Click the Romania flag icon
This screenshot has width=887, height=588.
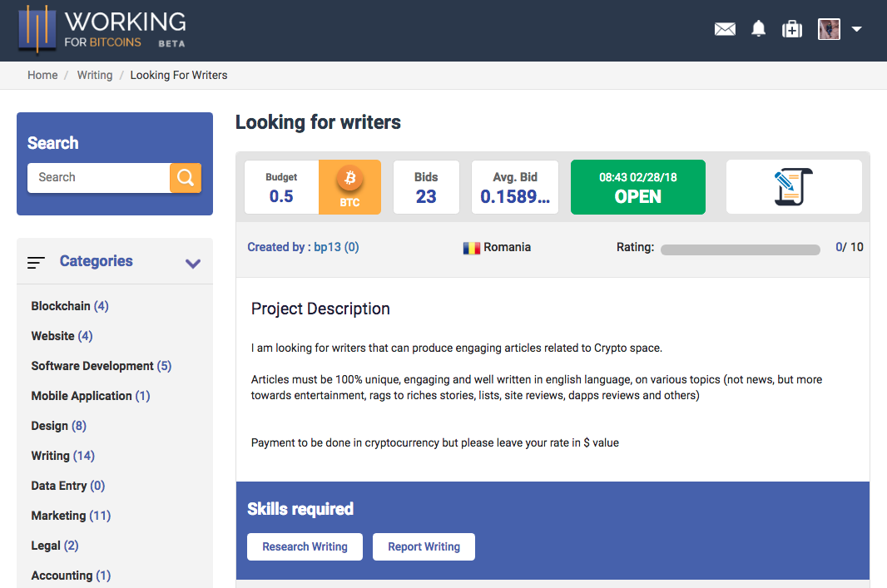pyautogui.click(x=470, y=247)
